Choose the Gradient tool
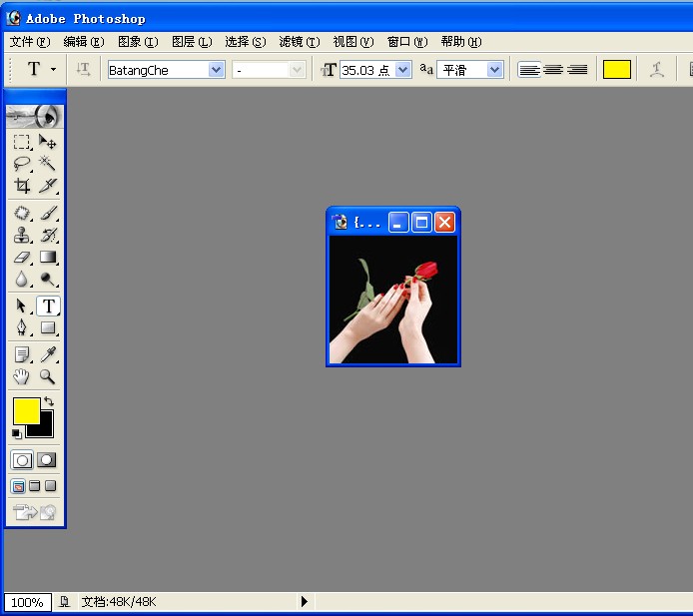Image resolution: width=693 pixels, height=616 pixels. [x=47, y=258]
